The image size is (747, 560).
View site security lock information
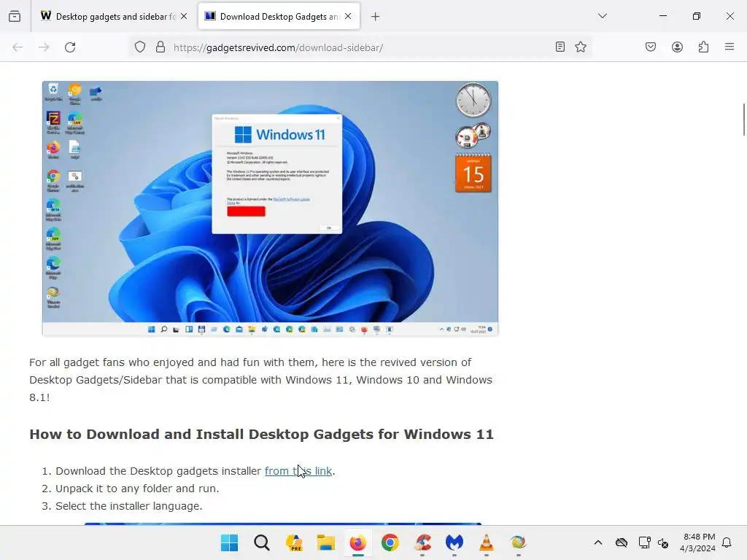tap(160, 47)
